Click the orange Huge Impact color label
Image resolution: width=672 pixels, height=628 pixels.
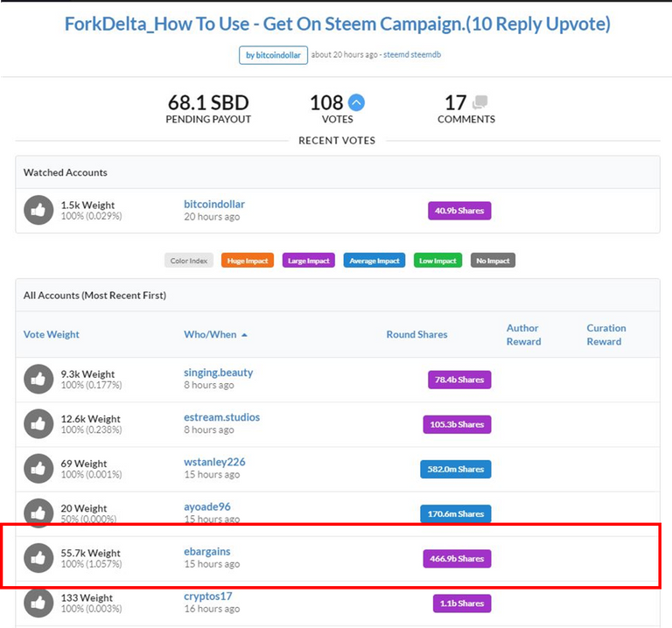[247, 261]
